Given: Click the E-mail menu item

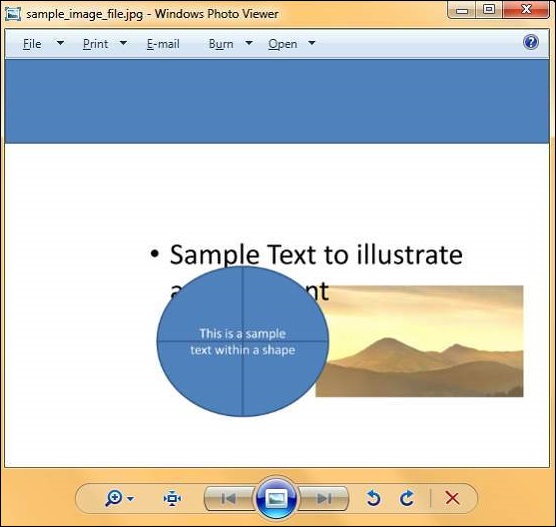Looking at the screenshot, I should pyautogui.click(x=163, y=44).
